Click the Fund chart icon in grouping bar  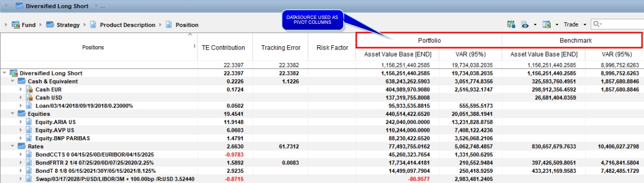16,24
